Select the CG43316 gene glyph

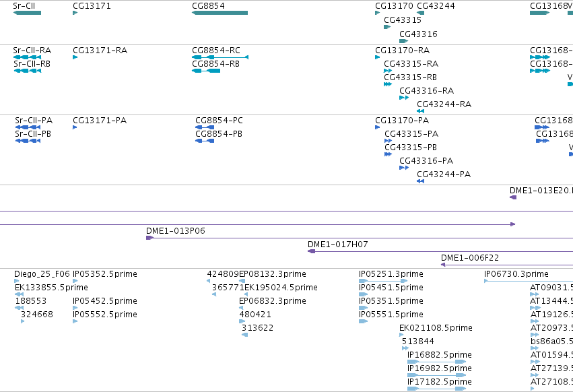(x=403, y=41)
